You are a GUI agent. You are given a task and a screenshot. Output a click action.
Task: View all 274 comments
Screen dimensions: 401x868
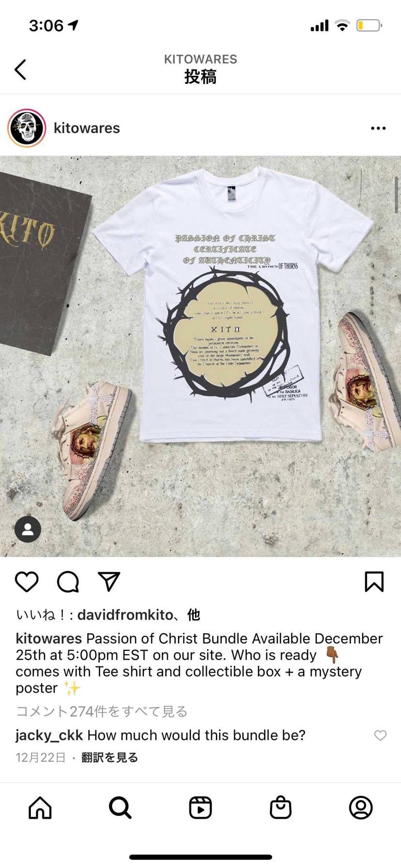(x=101, y=711)
